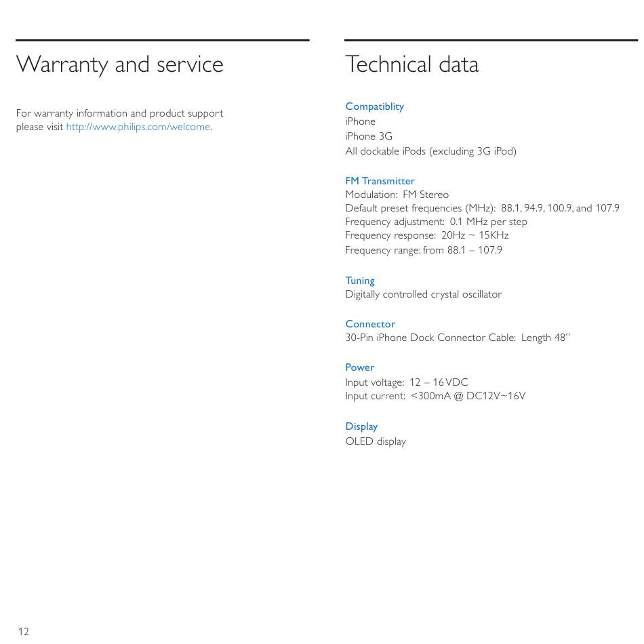Viewport: 644px width, 644px height.
Task: Select the Input voltage specification line
Action: pyautogui.click(x=407, y=382)
